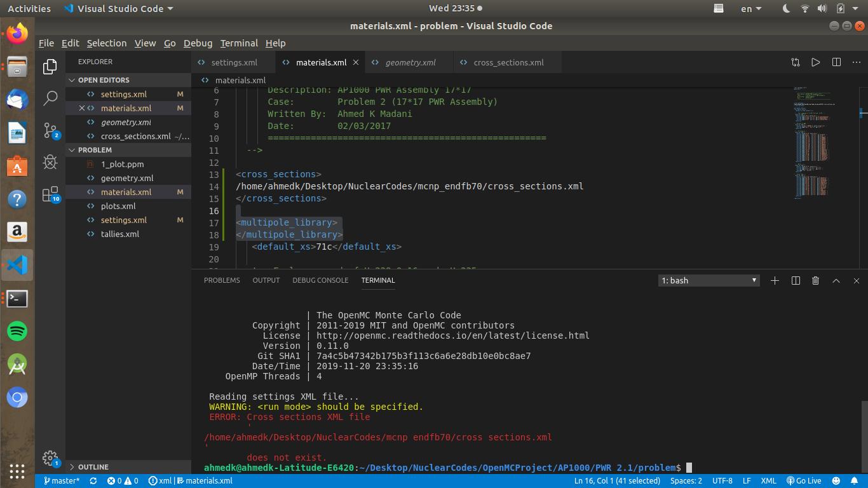This screenshot has width=868, height=488.
Task: Open the Extensions view with 10 badge
Action: click(51, 195)
